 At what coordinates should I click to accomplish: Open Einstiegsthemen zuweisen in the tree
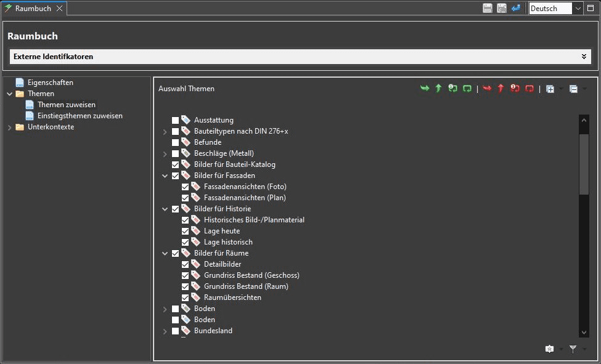coord(80,116)
